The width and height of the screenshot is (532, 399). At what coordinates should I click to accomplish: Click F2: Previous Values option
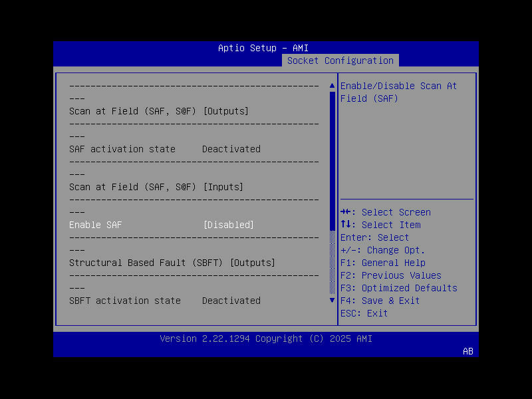click(x=391, y=275)
